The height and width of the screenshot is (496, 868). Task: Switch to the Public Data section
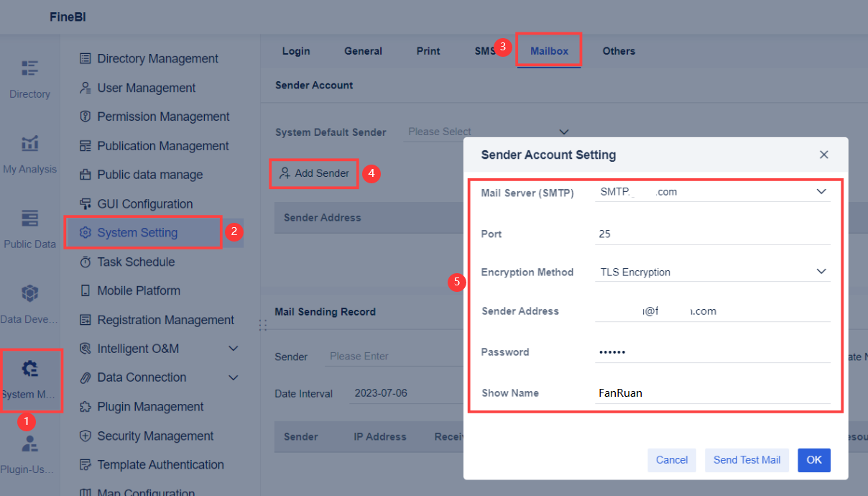pyautogui.click(x=29, y=227)
